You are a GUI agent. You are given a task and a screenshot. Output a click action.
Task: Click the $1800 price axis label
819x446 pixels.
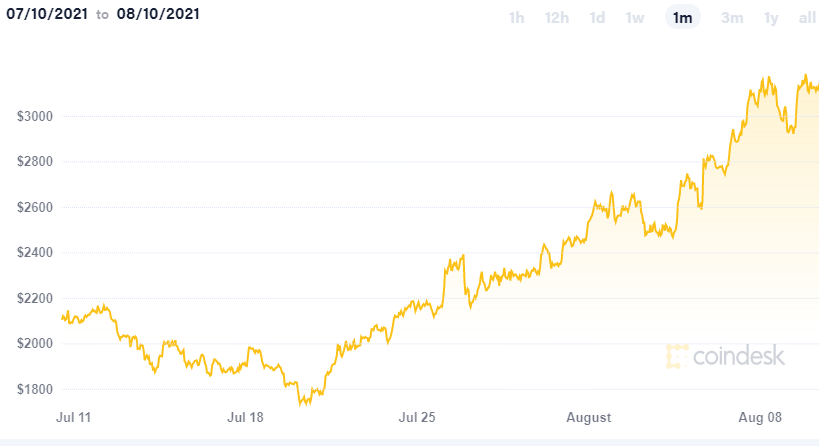tap(35, 389)
